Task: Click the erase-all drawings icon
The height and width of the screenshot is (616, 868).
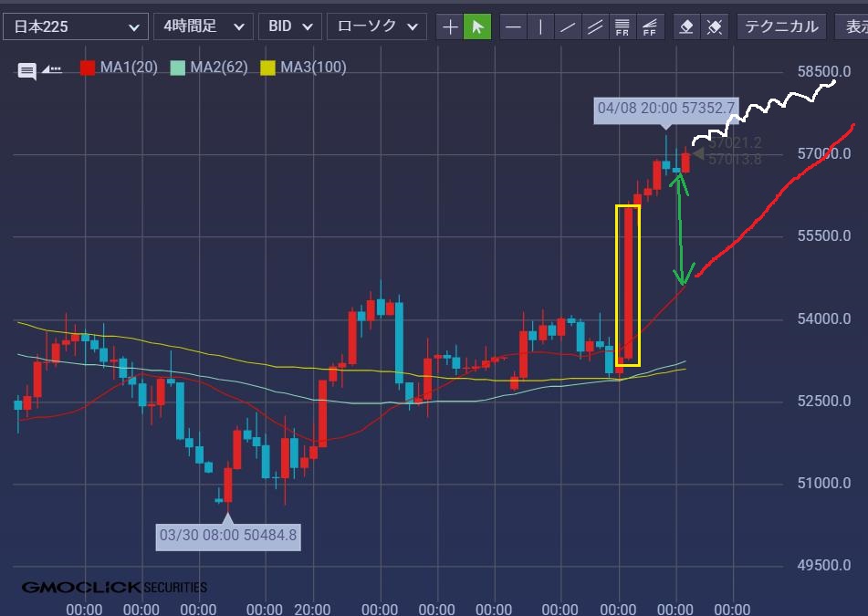Action: click(715, 26)
